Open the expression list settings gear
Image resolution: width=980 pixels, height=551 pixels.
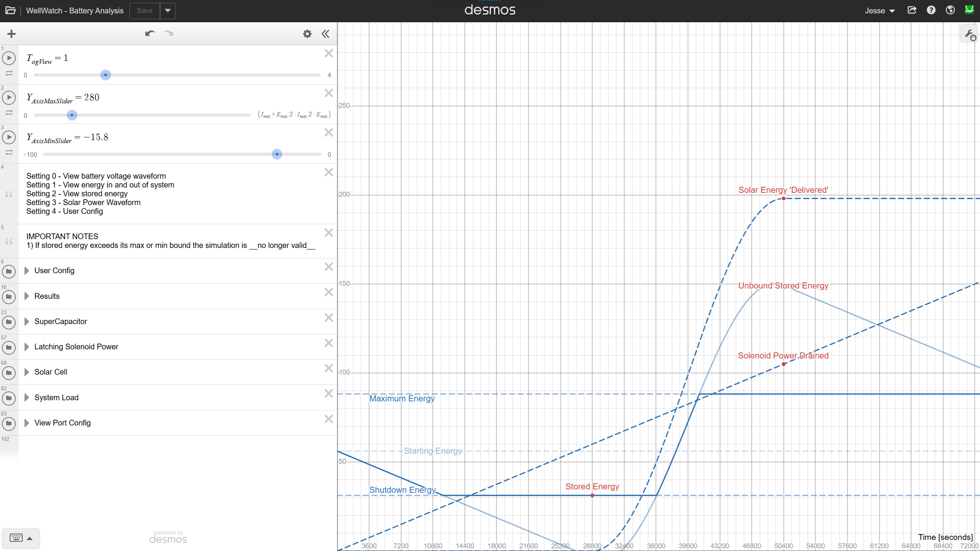307,34
